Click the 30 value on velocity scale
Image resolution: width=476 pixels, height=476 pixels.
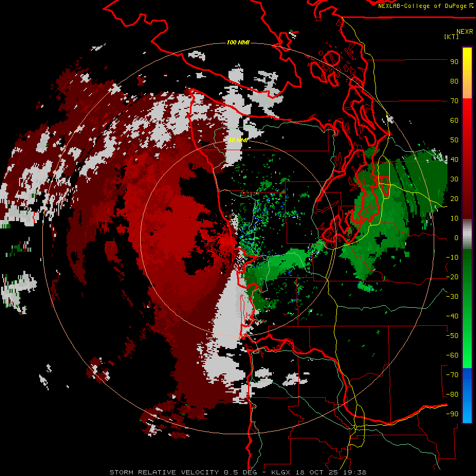click(454, 179)
